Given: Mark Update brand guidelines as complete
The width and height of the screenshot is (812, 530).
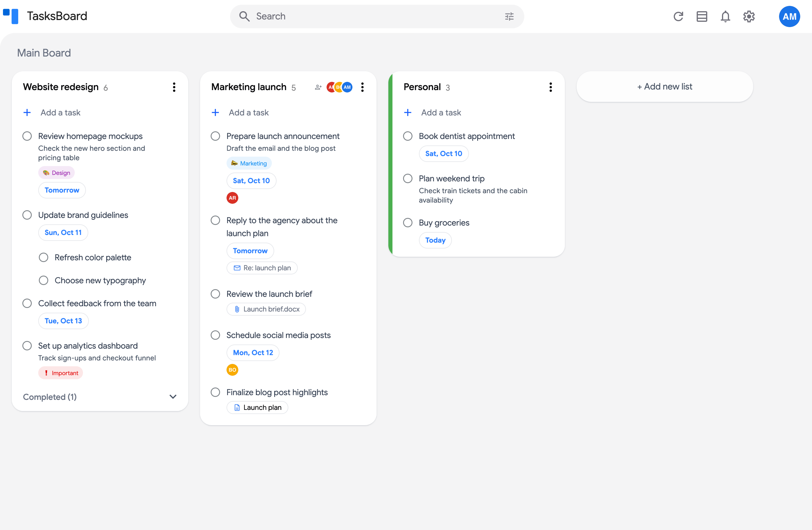Looking at the screenshot, I should (27, 215).
